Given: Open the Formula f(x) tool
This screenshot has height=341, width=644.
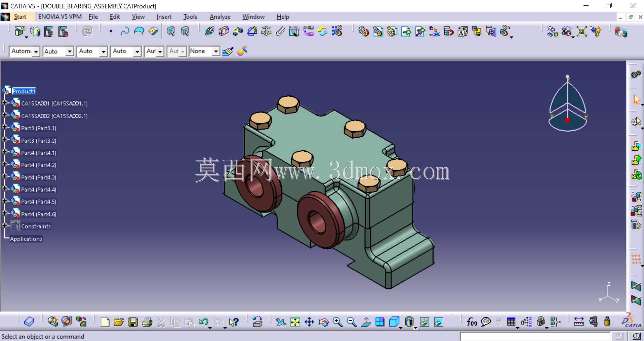Looking at the screenshot, I should 472,322.
